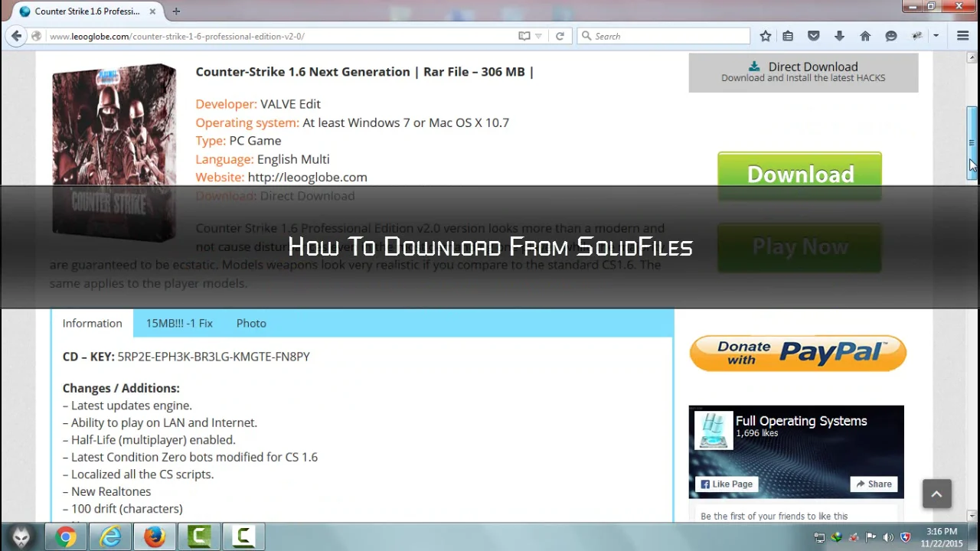Click 'Half-Life (multiplayer) enabled' line
The image size is (980, 551).
[x=149, y=440]
